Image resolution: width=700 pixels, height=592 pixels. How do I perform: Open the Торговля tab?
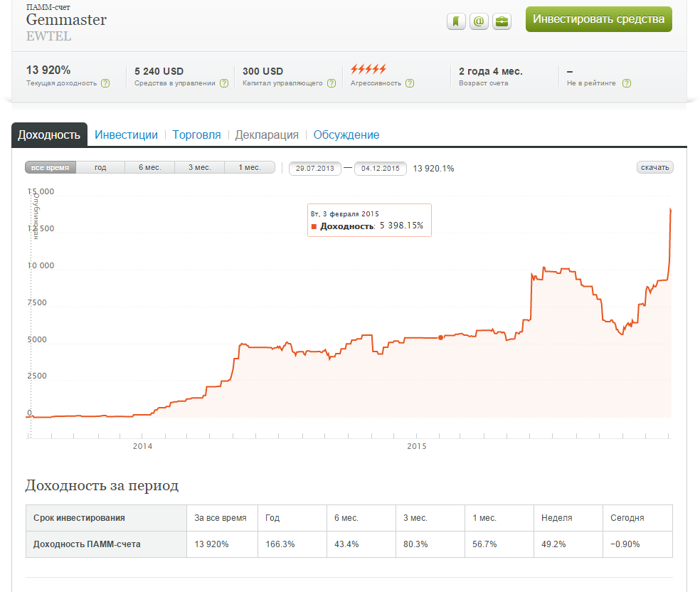(x=196, y=134)
